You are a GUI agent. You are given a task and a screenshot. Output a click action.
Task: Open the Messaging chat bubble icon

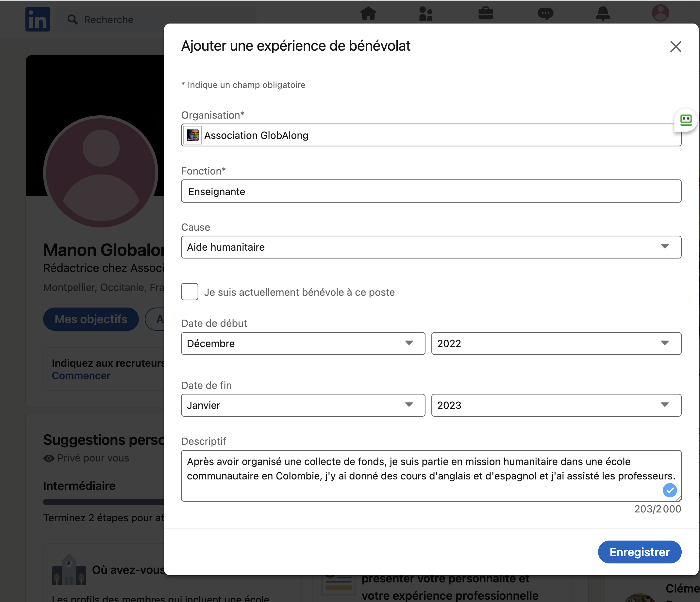click(545, 14)
